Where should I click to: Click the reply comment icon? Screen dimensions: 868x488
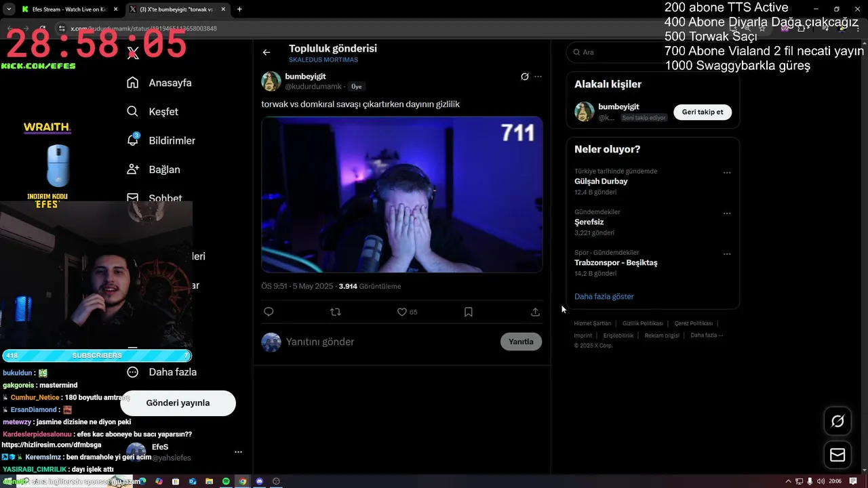tap(269, 312)
